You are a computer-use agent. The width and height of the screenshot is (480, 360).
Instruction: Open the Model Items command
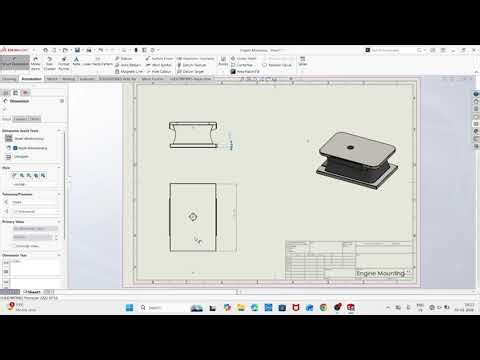[x=35, y=63]
